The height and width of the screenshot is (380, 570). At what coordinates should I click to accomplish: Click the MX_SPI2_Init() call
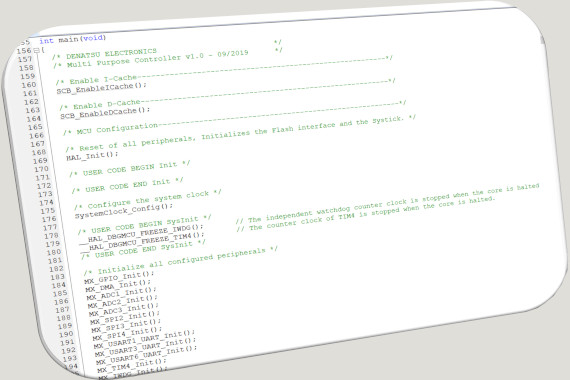click(124, 318)
